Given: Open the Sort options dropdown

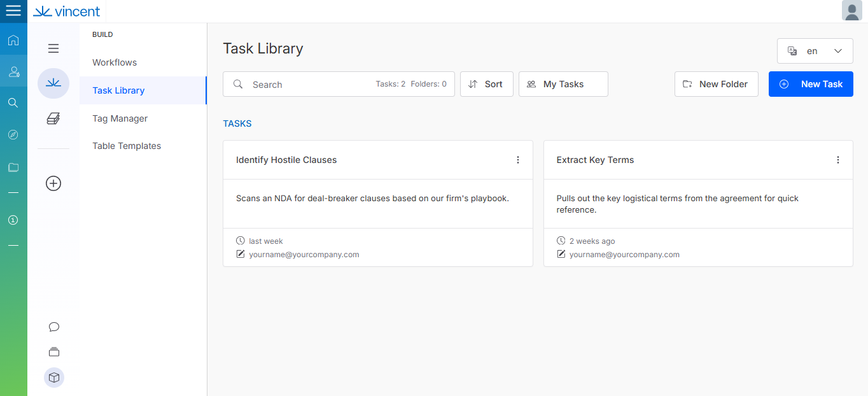Looking at the screenshot, I should coord(486,84).
